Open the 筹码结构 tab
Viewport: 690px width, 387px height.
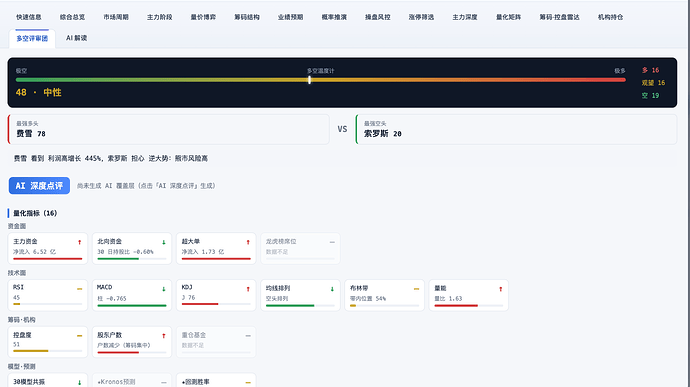(246, 17)
